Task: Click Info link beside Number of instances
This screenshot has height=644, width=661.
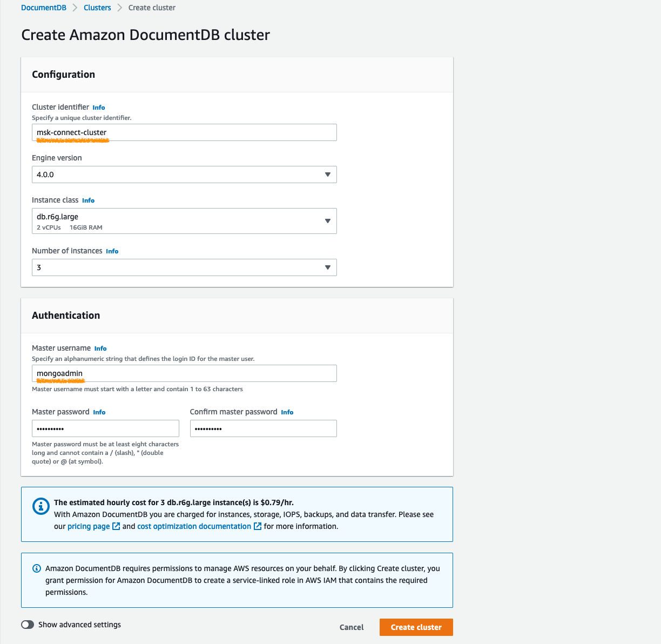Action: (x=112, y=251)
